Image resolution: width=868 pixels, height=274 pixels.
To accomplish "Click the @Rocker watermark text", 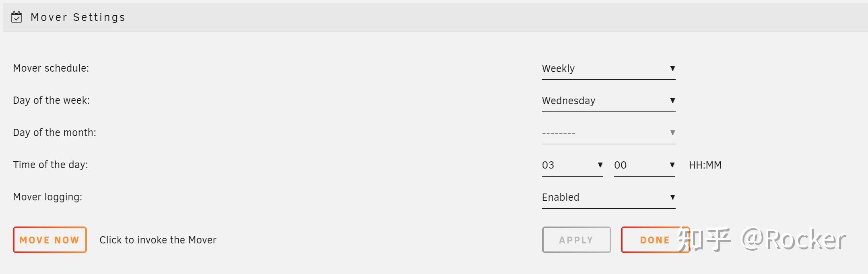I will [794, 240].
